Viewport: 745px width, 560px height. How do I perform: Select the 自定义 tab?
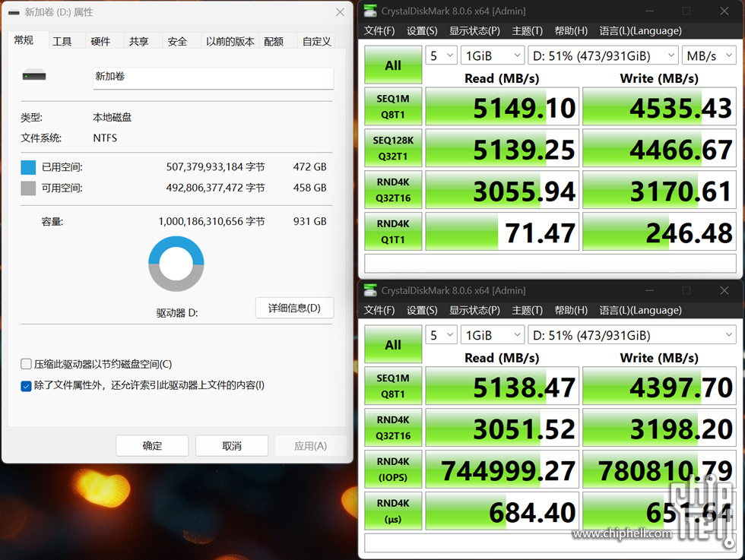coord(317,41)
